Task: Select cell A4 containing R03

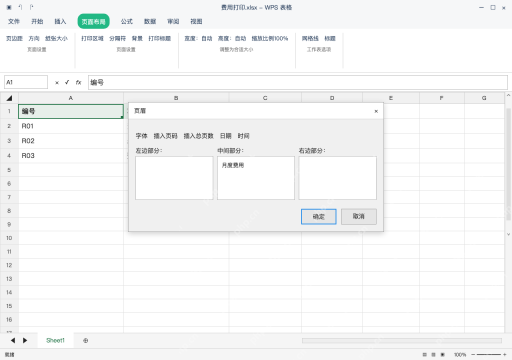Action: click(x=71, y=156)
